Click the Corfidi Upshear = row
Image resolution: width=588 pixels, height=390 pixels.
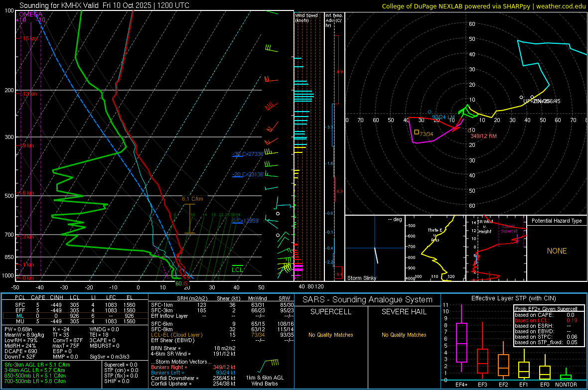(x=193, y=384)
